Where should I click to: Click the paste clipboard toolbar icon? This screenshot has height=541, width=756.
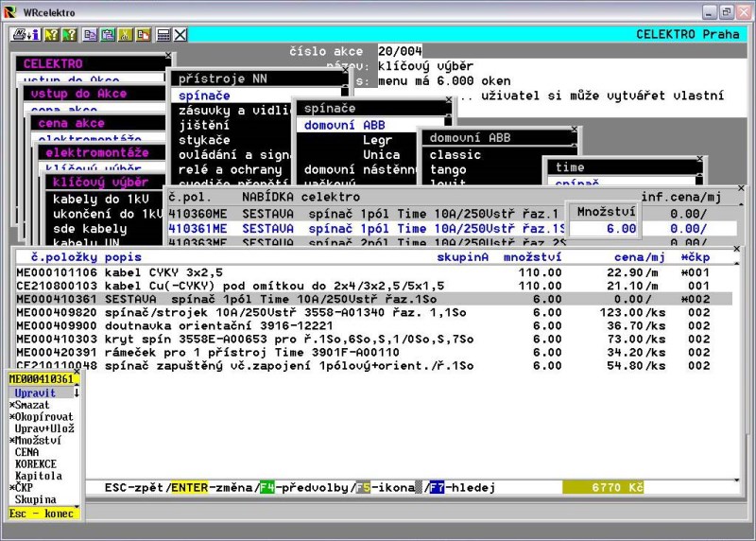coord(108,34)
